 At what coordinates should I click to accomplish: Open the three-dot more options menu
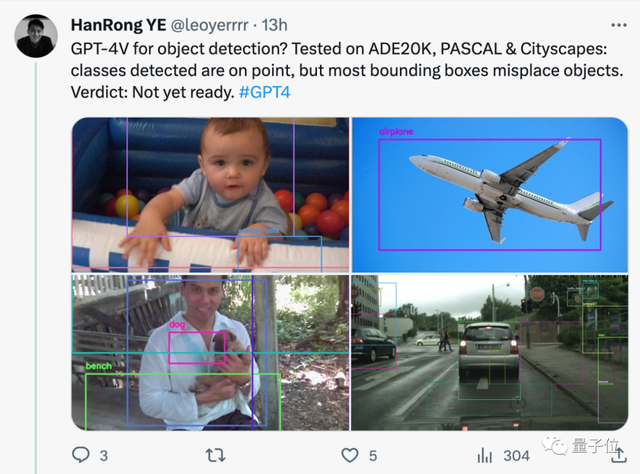pos(619,25)
